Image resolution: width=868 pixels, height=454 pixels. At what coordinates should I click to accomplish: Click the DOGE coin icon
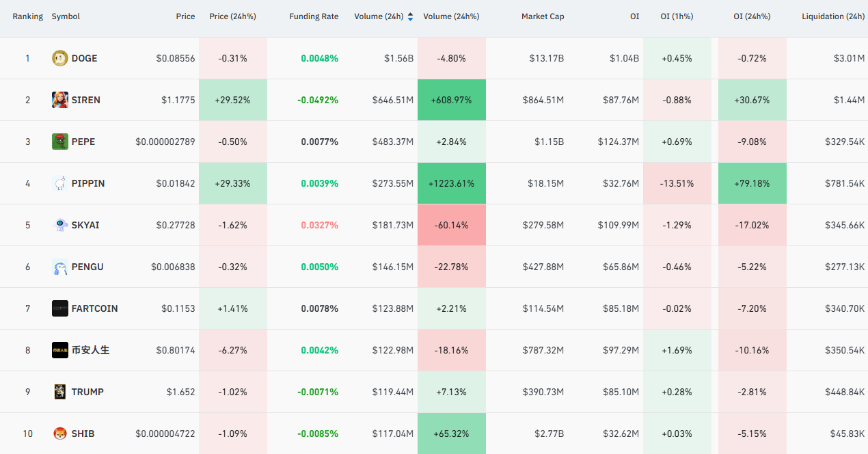pos(60,58)
